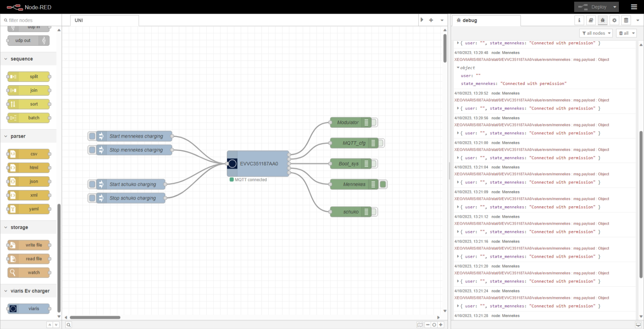
Task: Select the xml parser palette node
Action: [28, 195]
